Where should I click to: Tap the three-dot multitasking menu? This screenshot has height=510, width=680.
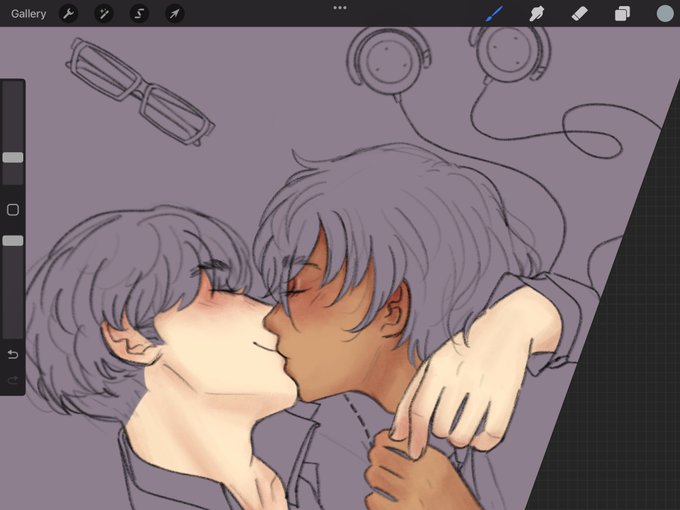point(340,8)
